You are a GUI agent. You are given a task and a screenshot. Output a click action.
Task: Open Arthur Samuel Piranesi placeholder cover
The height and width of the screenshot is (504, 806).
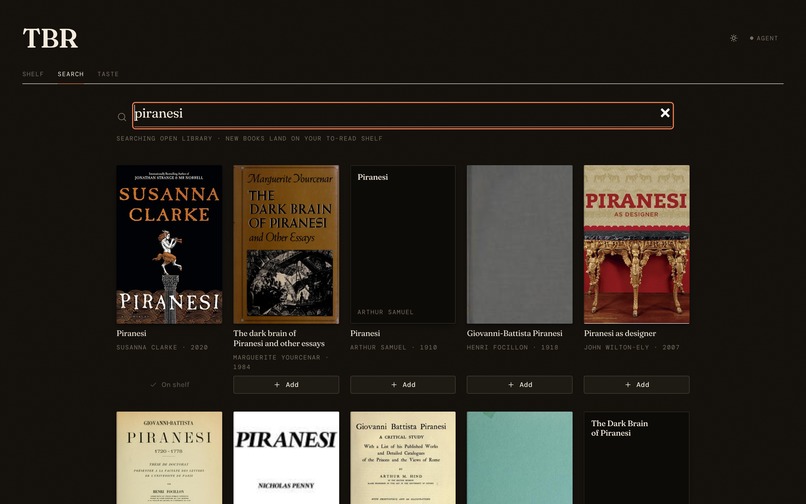tap(403, 244)
